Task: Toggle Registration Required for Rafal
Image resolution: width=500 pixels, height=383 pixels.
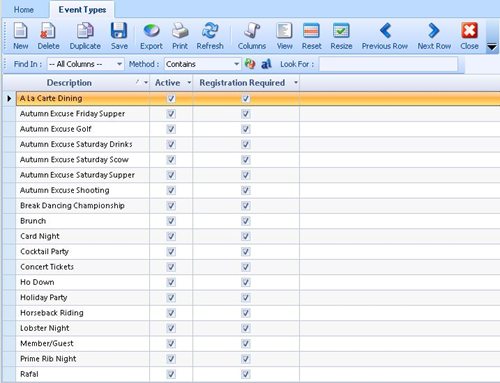Action: (x=246, y=375)
